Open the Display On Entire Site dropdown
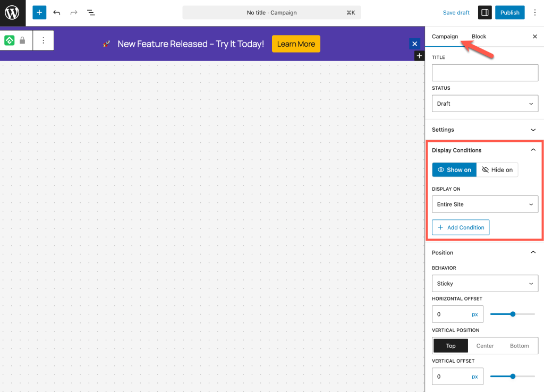This screenshot has height=392, width=544. pyautogui.click(x=484, y=204)
